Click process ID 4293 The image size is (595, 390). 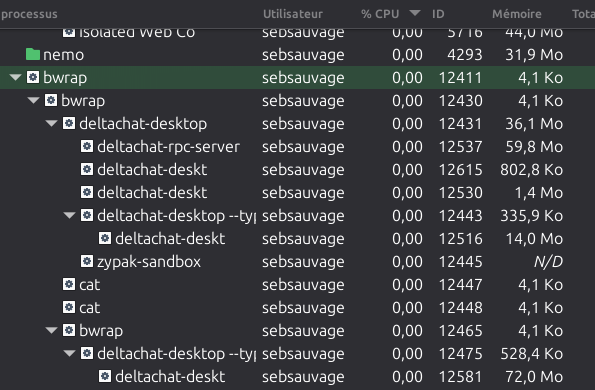[x=464, y=55]
